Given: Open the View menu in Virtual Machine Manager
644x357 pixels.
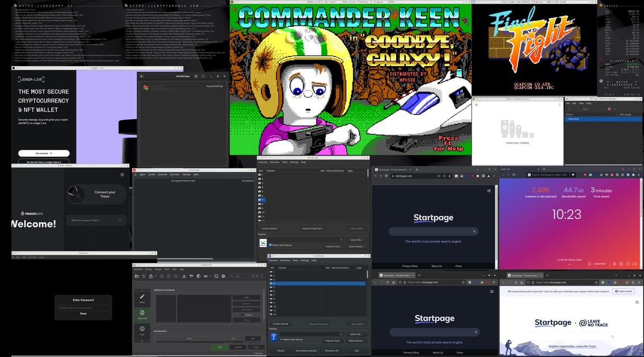Looking at the screenshot, I should point(581,103).
